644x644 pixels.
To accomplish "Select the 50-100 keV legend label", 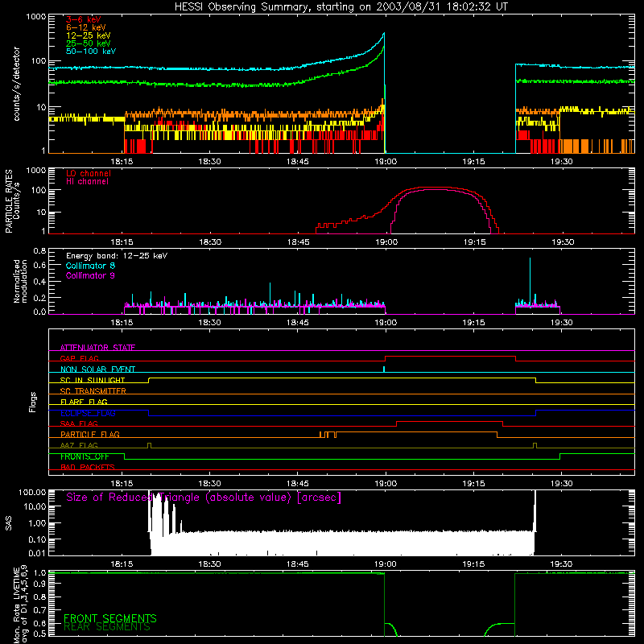I will coord(91,52).
